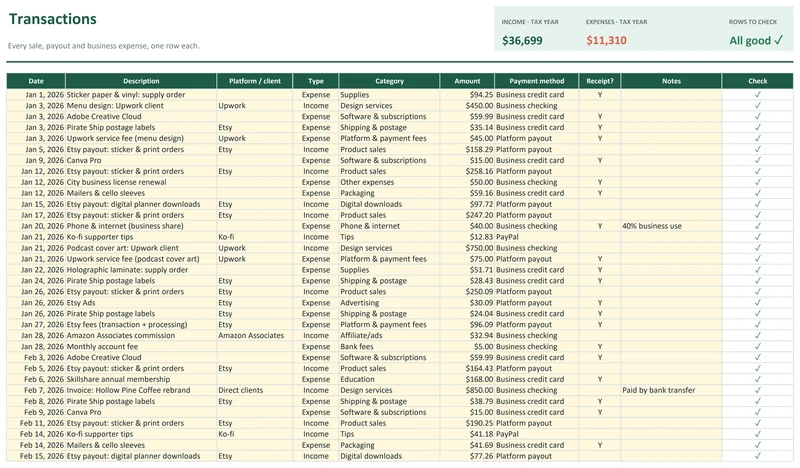The image size is (800, 468).
Task: Select the $258.16 amount cell
Action: [x=467, y=171]
